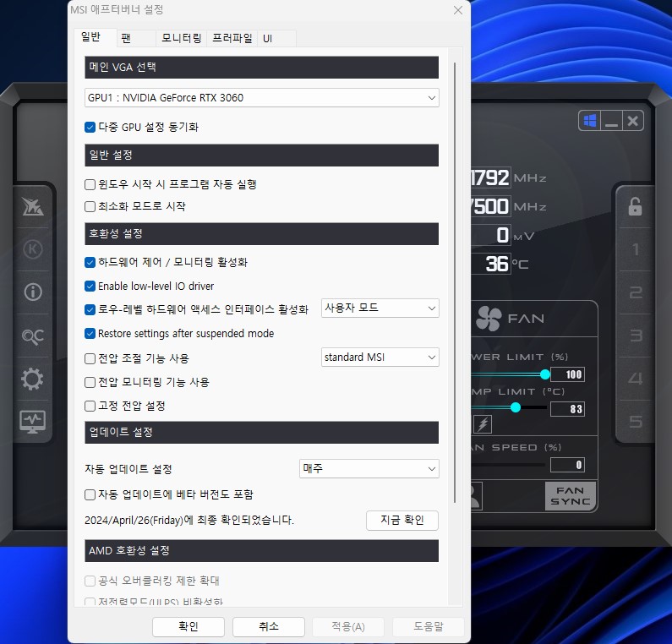Click the fan speed value field 0

tap(567, 465)
